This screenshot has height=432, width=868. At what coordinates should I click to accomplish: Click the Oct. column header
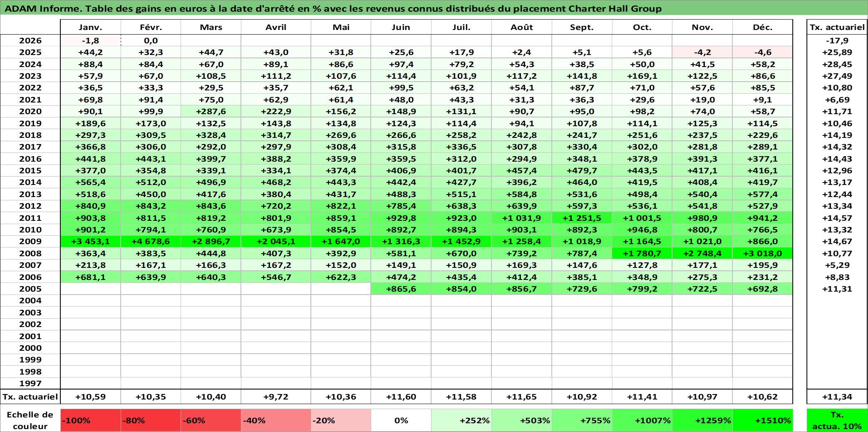tap(642, 27)
